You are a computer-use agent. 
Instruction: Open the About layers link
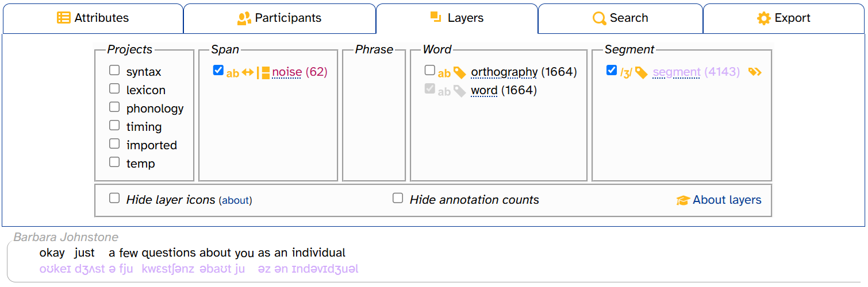727,200
